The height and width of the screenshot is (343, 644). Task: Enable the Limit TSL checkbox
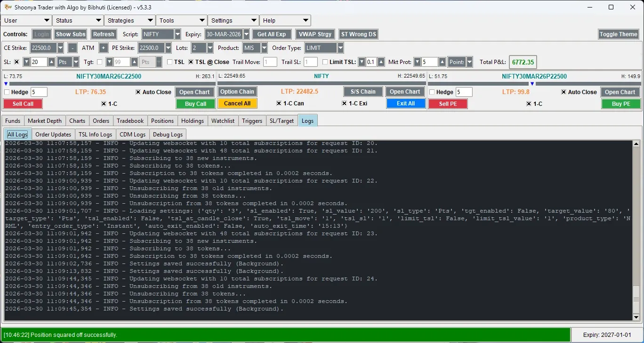(325, 62)
